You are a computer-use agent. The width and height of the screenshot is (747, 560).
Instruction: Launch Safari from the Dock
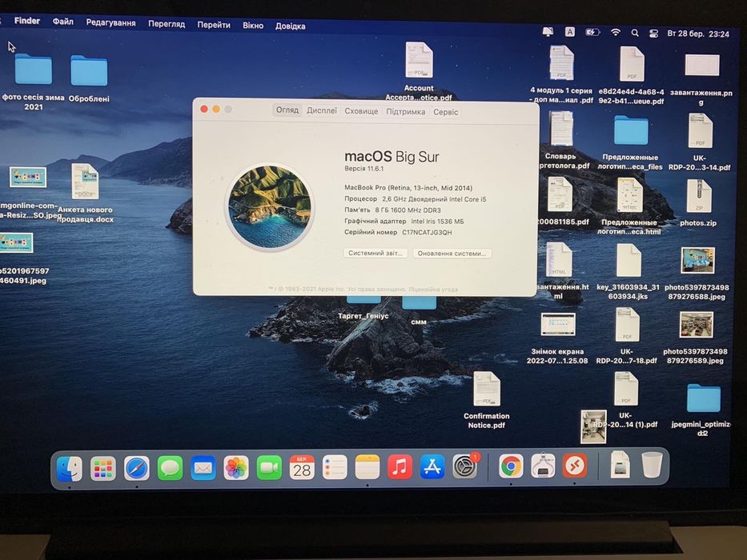(x=137, y=469)
